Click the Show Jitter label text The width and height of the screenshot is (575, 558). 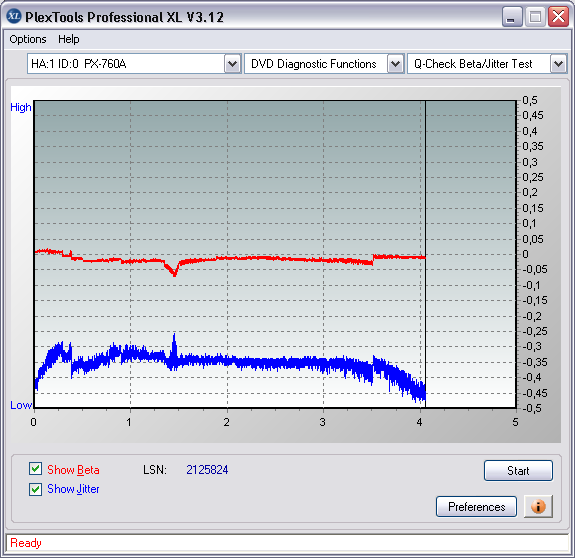tap(73, 489)
